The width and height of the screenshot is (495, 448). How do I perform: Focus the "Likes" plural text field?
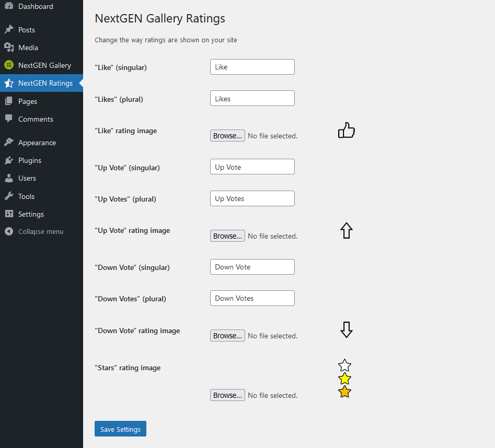point(252,99)
